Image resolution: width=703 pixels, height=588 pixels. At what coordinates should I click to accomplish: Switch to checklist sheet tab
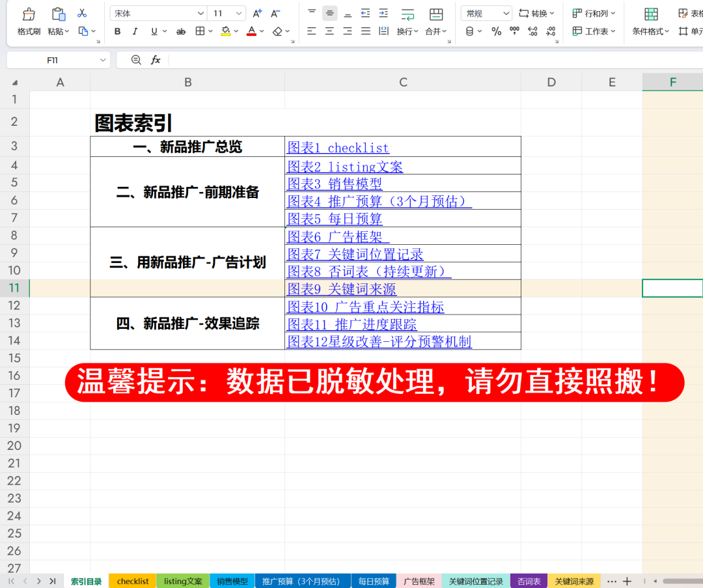[x=133, y=581]
